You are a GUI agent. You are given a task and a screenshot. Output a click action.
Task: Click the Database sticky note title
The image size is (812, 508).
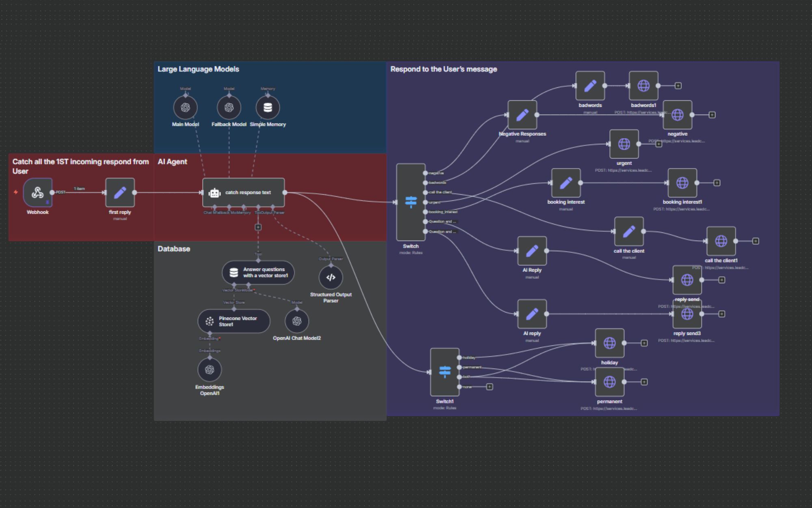(x=174, y=249)
